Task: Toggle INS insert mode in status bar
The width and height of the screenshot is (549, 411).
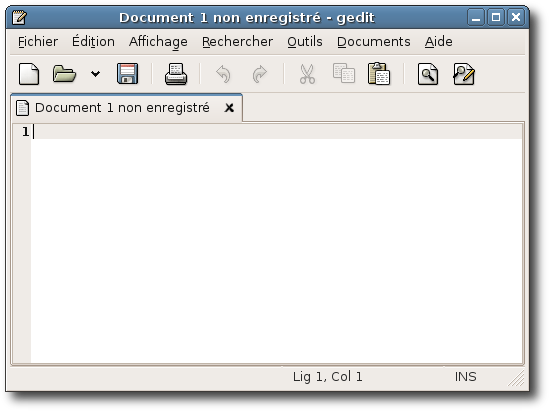Action: [x=465, y=377]
